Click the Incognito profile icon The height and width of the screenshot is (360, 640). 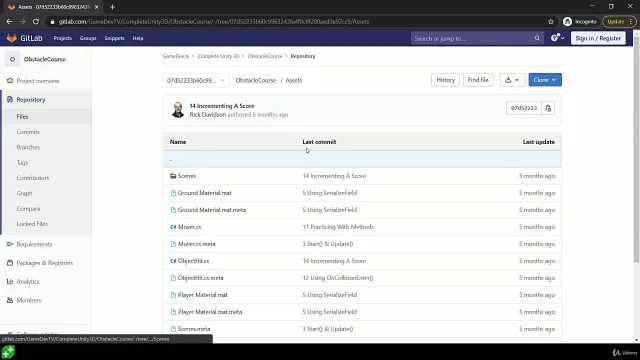coord(567,22)
